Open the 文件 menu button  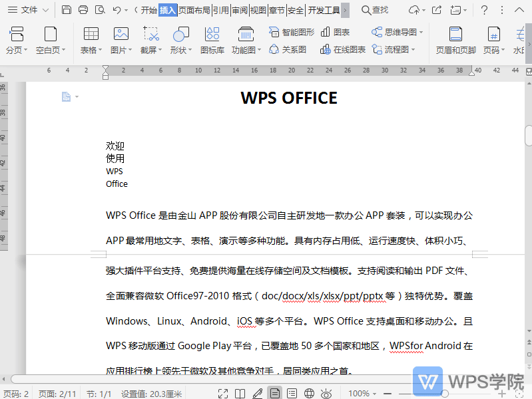pyautogui.click(x=23, y=10)
